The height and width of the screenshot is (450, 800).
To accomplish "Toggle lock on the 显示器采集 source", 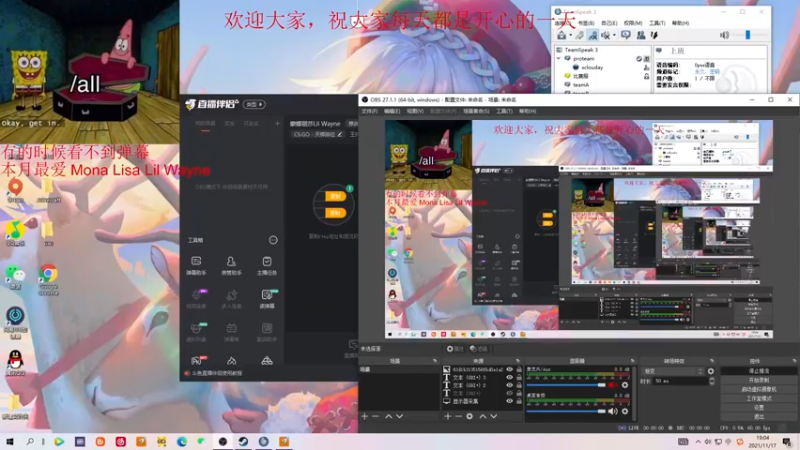I will [x=519, y=401].
